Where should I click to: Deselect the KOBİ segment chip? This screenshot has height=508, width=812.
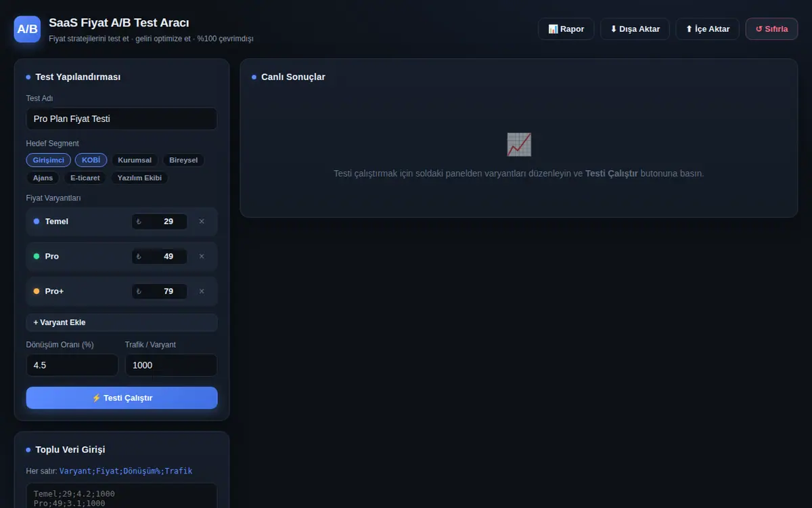click(91, 160)
